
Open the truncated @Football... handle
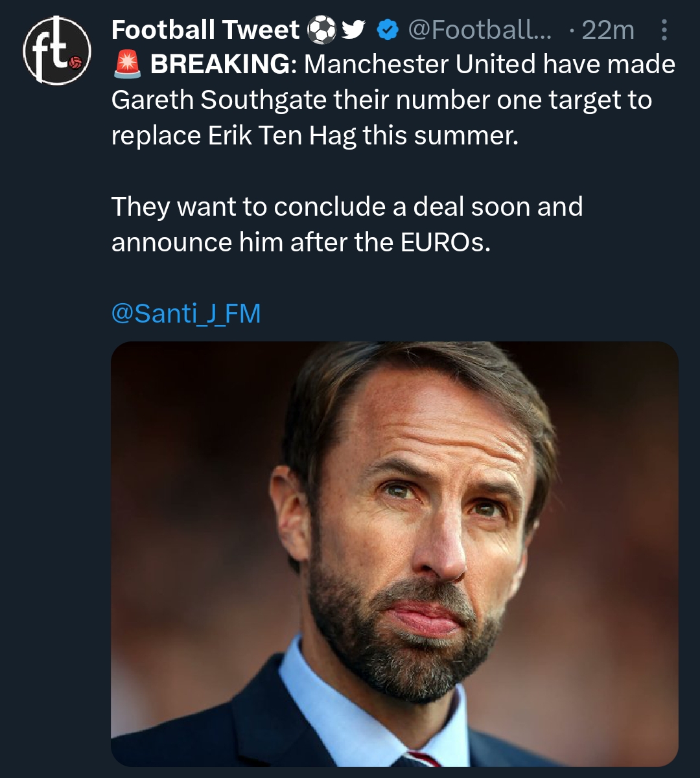[x=480, y=30]
